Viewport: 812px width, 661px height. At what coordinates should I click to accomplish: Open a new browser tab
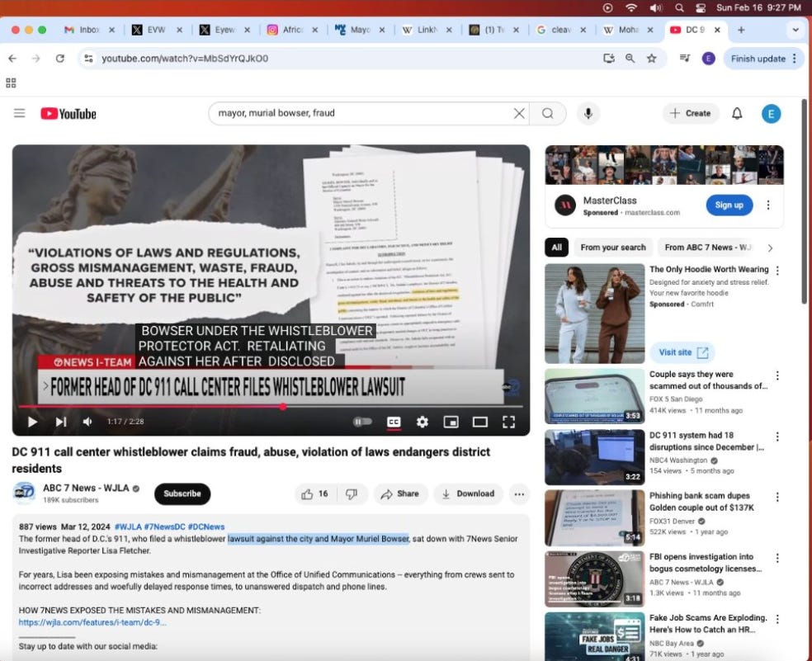click(741, 30)
